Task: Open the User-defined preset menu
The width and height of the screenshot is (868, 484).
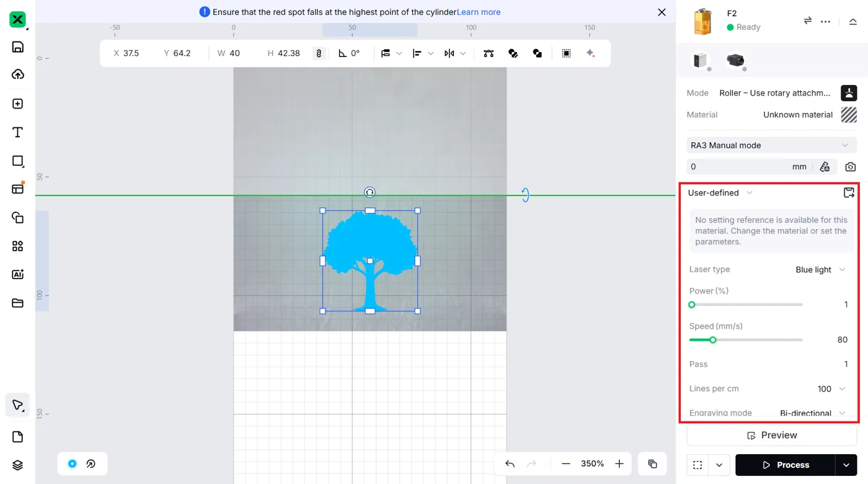Action: point(720,193)
